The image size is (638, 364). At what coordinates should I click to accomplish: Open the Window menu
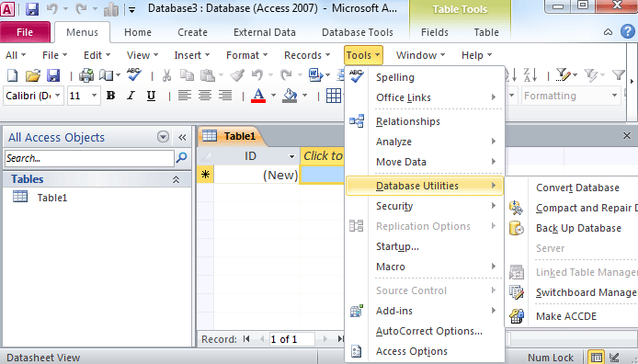pos(420,55)
